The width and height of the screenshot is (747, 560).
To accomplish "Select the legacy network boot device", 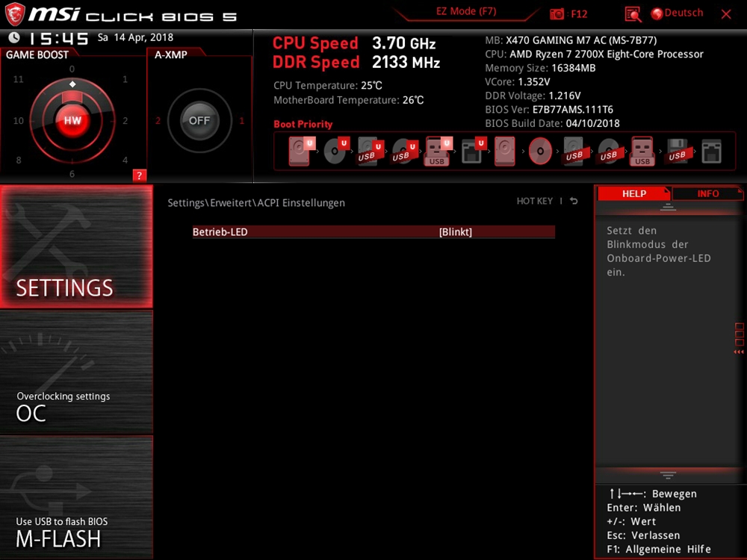I will 711,151.
